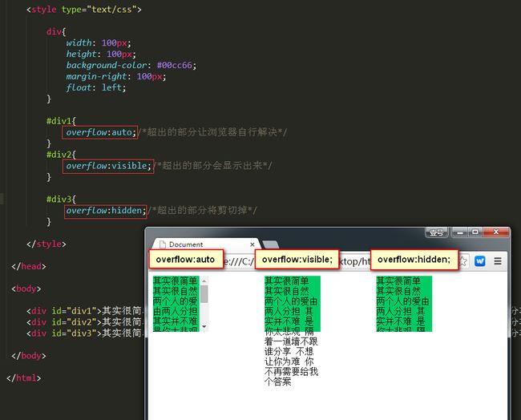Viewport: 521px width, 420px height.
Task: Click the closing </head> tag
Action: pos(29,266)
